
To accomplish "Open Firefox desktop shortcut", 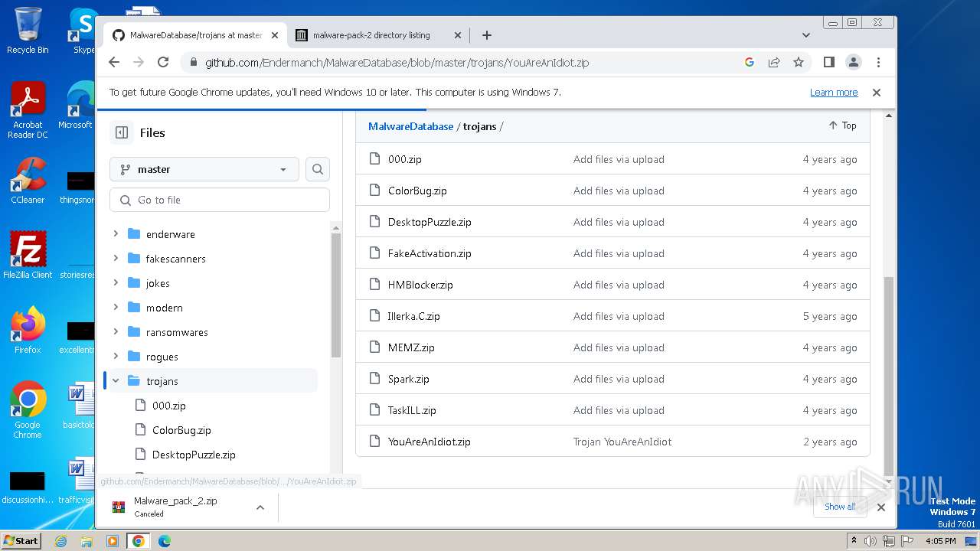I will click(x=28, y=331).
